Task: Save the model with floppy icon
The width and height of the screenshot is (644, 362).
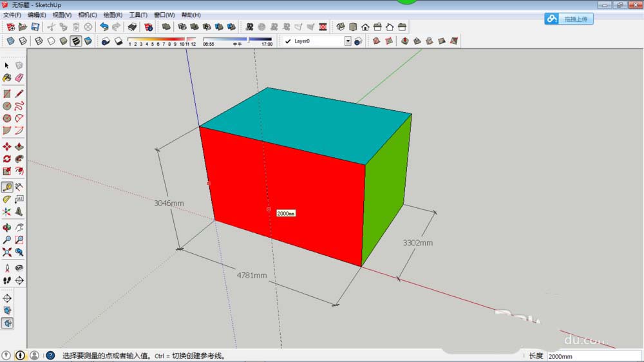Action: 35,27
